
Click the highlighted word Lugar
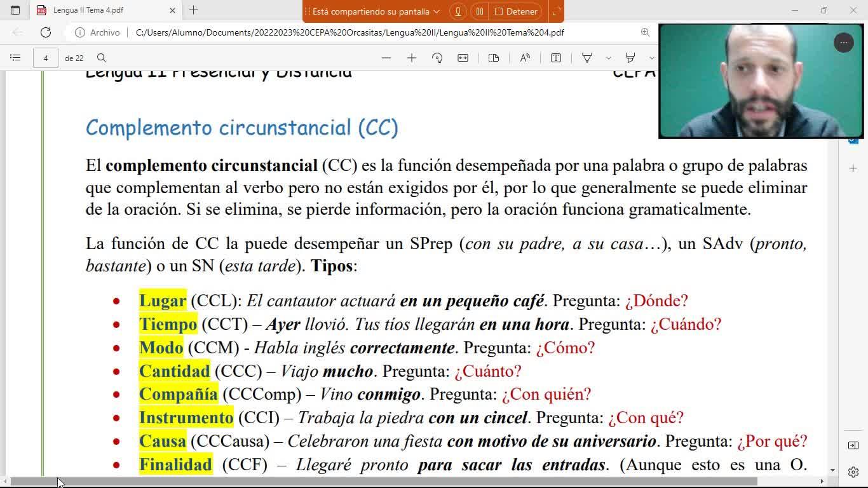[x=163, y=301]
